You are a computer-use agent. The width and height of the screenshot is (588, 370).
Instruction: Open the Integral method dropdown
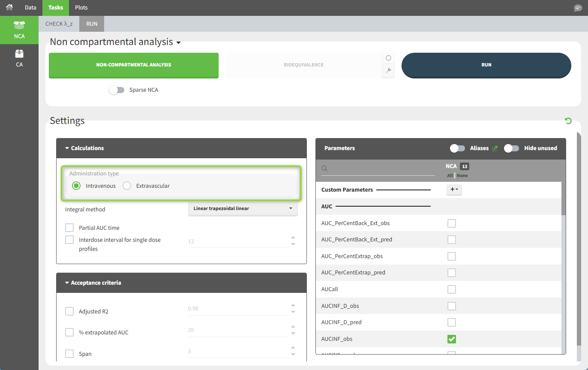[x=243, y=208]
